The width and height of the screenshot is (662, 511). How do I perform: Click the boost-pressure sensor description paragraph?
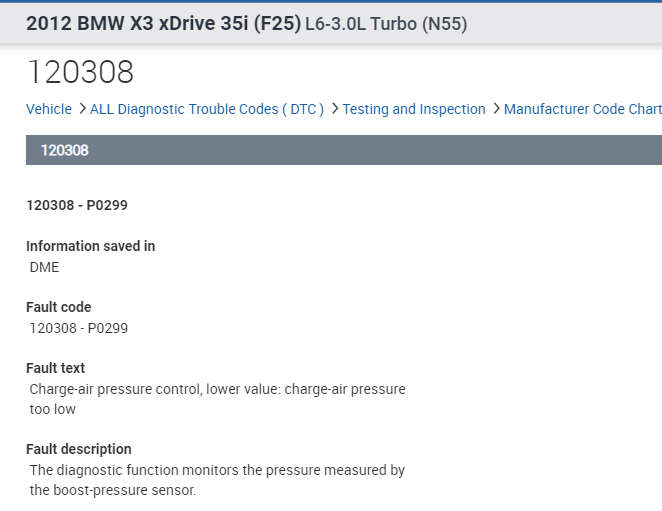217,479
